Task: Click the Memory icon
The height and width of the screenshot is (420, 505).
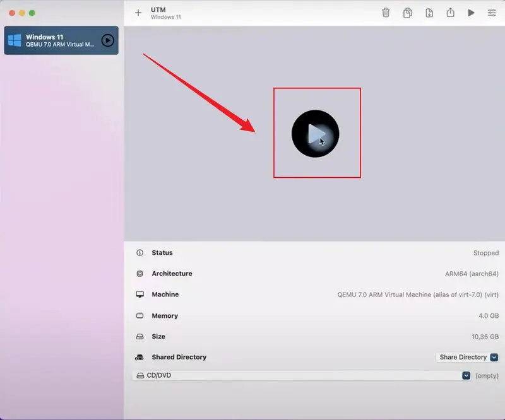Action: [140, 316]
